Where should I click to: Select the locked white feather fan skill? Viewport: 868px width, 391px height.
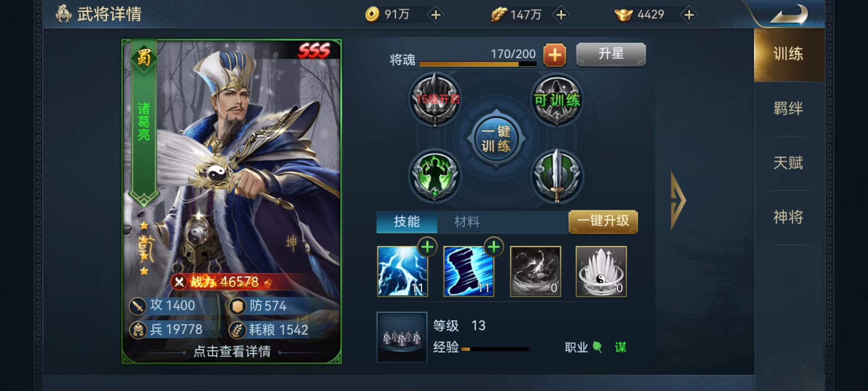(x=601, y=272)
